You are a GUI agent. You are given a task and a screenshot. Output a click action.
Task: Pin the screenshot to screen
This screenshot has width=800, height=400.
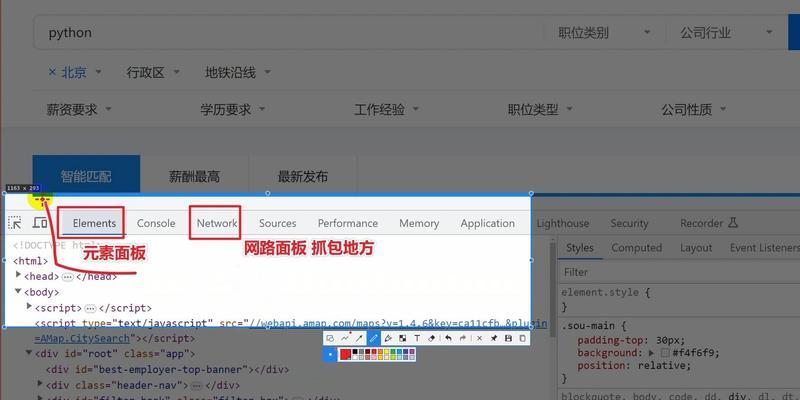(494, 338)
